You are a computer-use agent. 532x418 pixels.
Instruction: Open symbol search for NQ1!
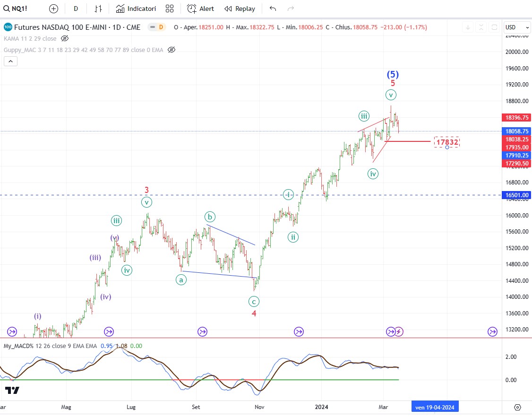click(15, 9)
